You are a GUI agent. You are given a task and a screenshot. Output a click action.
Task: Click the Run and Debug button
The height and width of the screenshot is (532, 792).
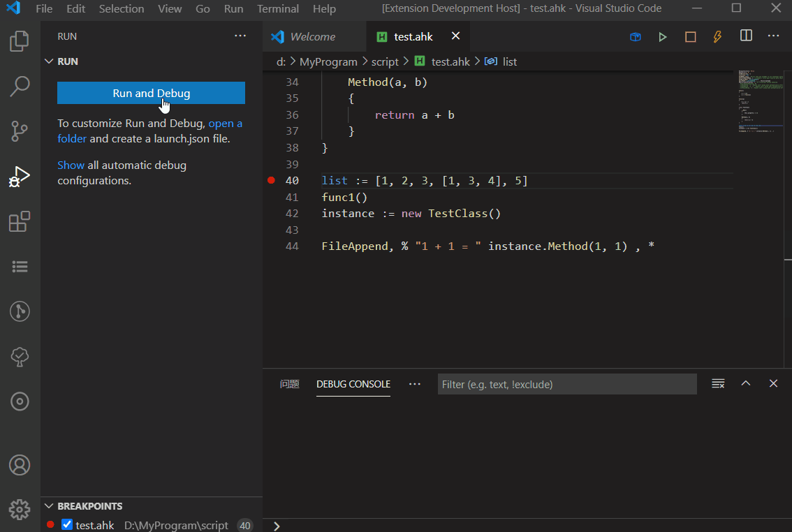(x=151, y=93)
